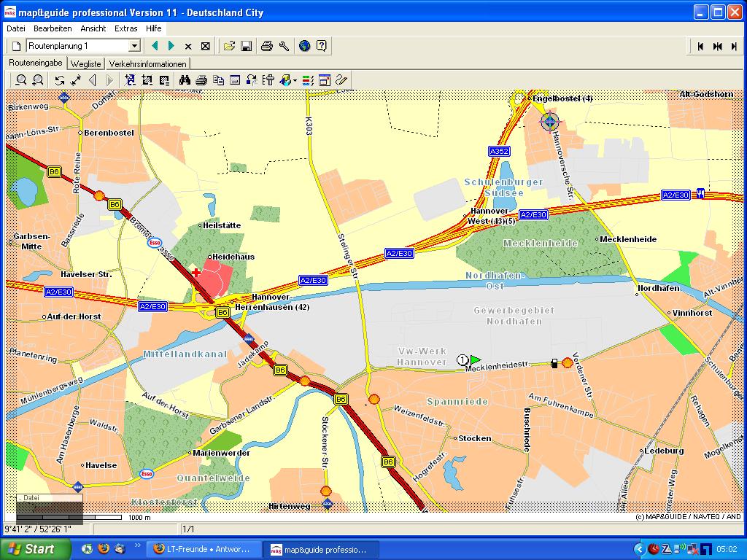Click the open folder icon
This screenshot has width=747, height=560.
[229, 46]
